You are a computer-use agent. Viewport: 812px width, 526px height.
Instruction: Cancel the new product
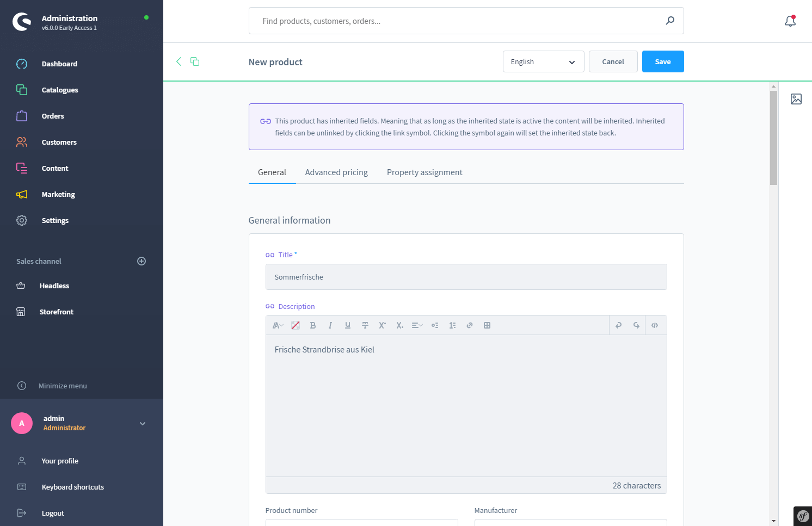coord(613,61)
